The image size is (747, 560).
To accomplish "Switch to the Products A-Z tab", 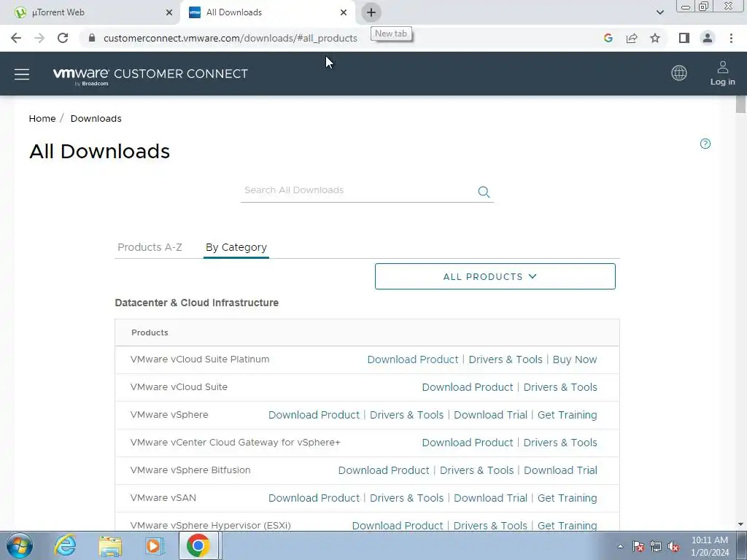I will 150,247.
